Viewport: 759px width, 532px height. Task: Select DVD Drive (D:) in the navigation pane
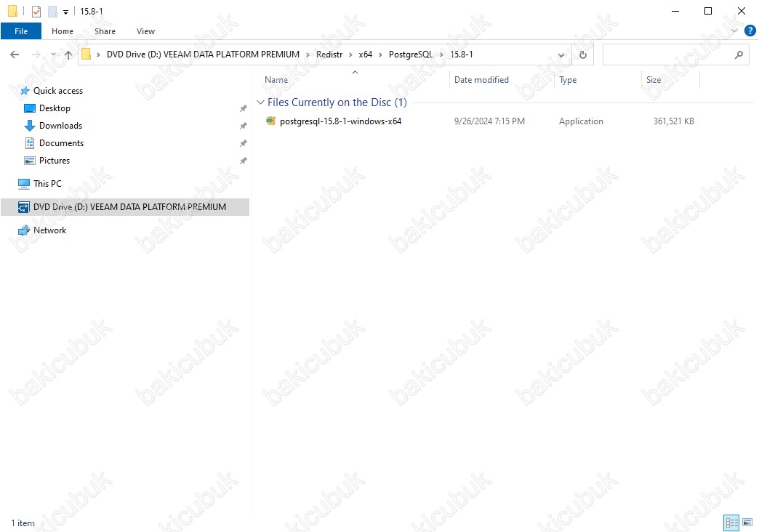click(x=125, y=206)
